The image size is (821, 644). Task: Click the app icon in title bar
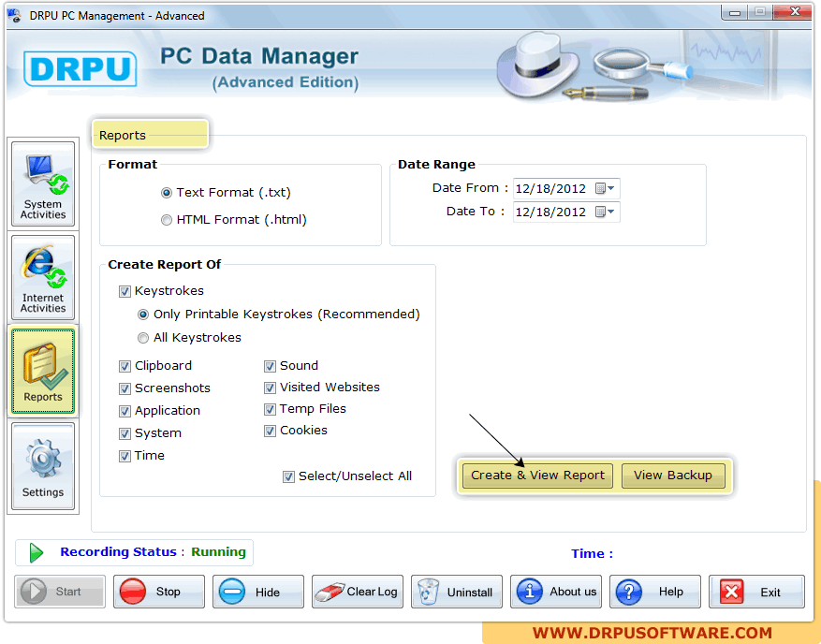pyautogui.click(x=15, y=16)
